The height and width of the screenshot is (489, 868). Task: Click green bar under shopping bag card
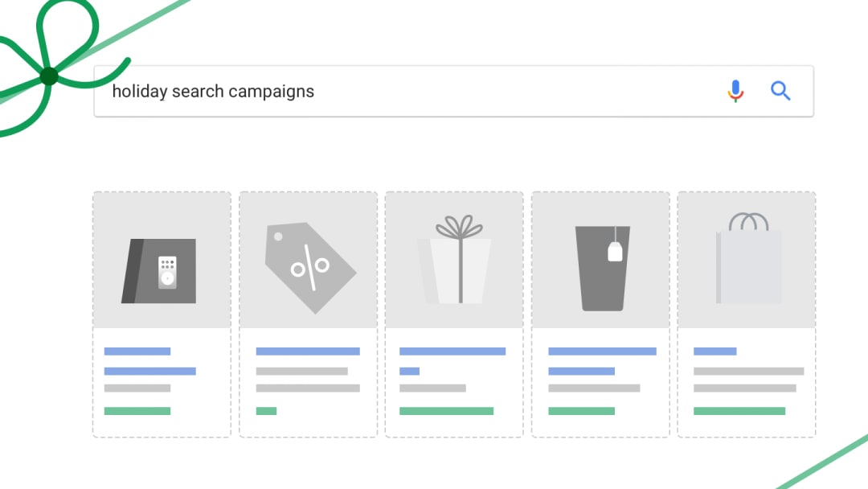point(739,411)
